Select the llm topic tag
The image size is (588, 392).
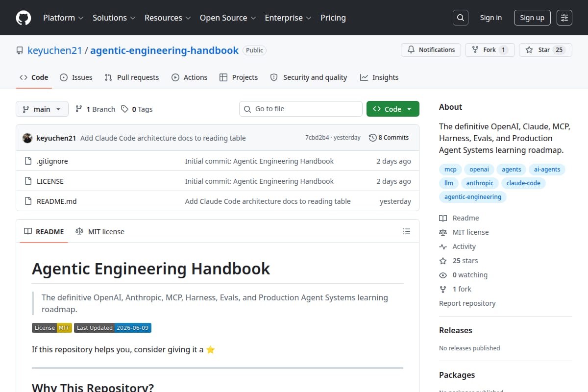(449, 183)
